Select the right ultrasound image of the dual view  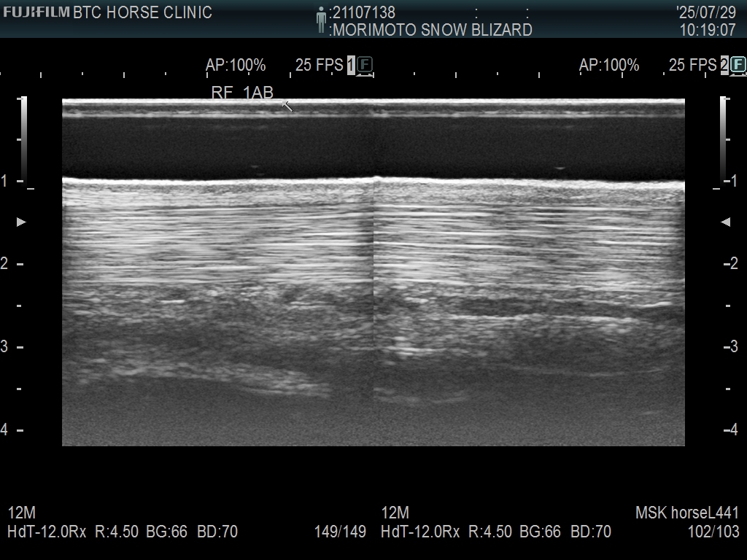[x=530, y=273]
